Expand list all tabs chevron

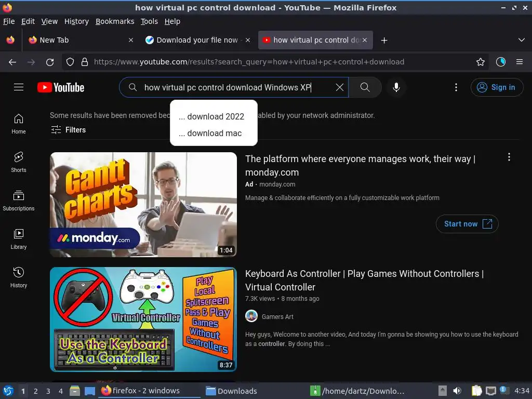tap(522, 40)
